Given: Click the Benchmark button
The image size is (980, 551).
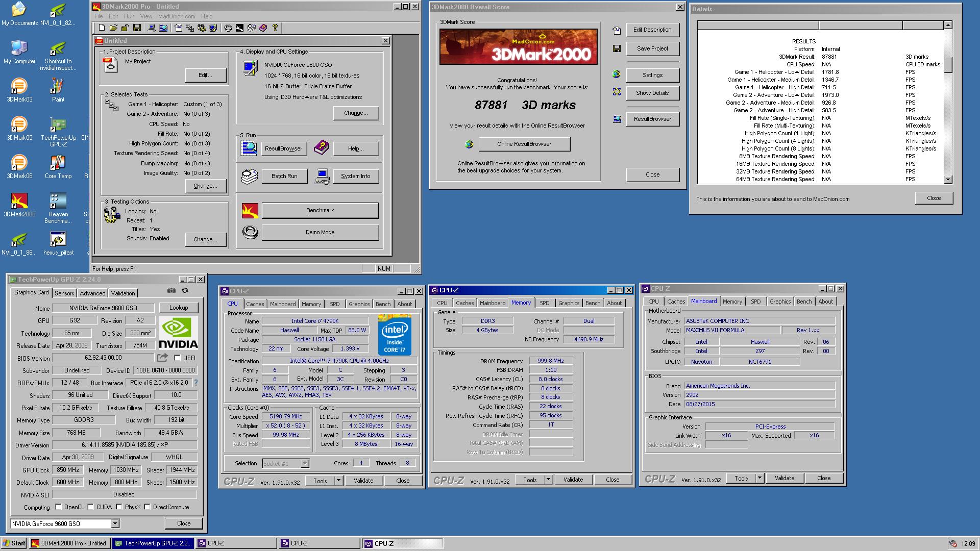Looking at the screenshot, I should [320, 210].
